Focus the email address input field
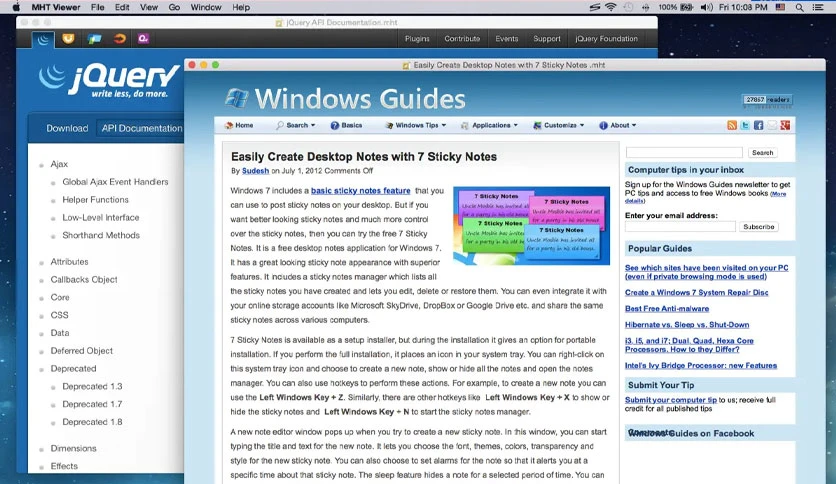 680,227
